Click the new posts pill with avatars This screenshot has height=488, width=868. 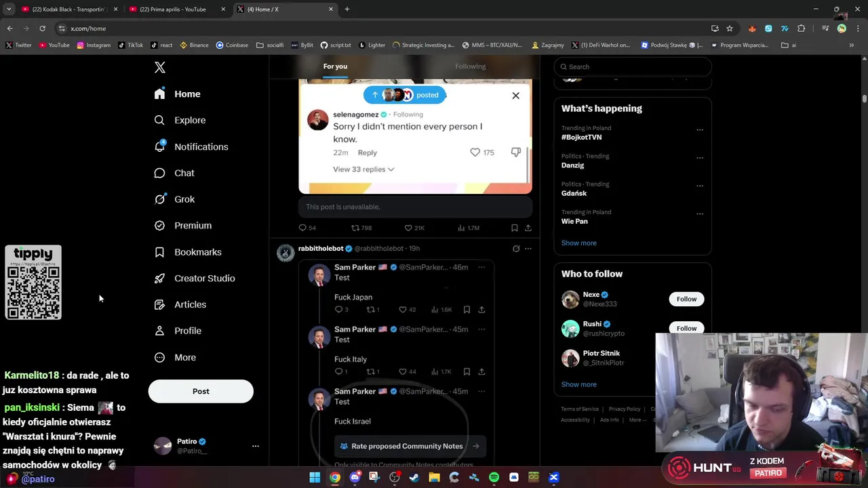(x=405, y=95)
